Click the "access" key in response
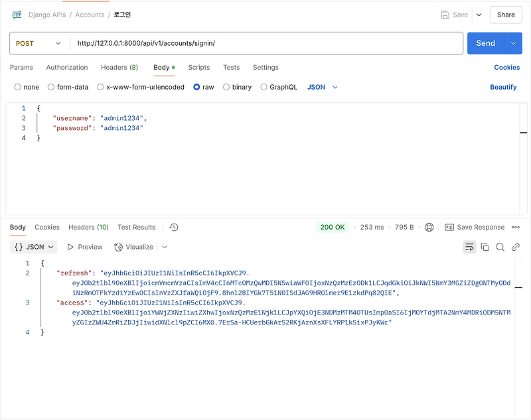531x420 pixels. tap(72, 303)
